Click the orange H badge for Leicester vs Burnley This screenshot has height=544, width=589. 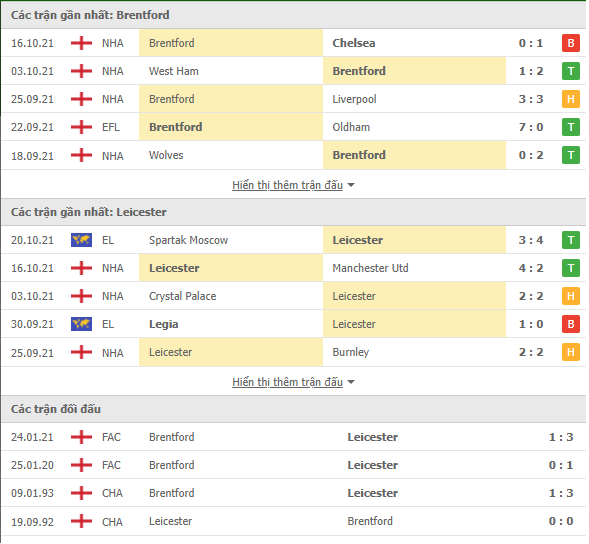572,353
